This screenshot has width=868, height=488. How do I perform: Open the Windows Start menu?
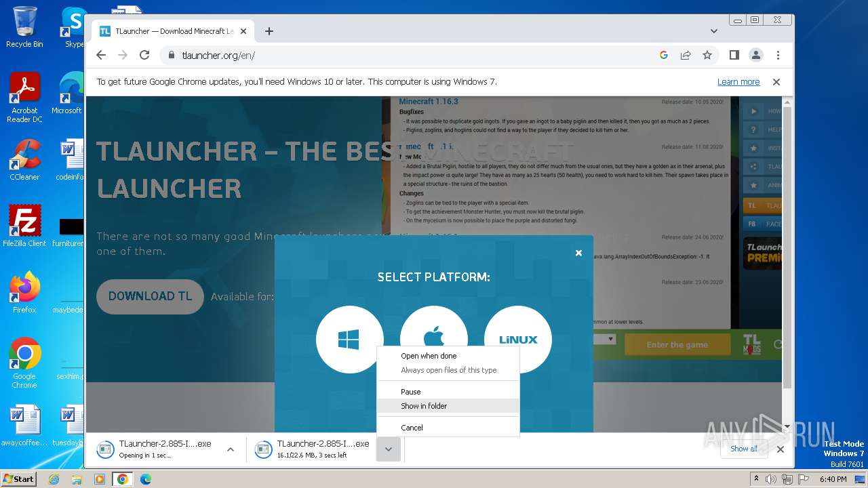tap(19, 479)
